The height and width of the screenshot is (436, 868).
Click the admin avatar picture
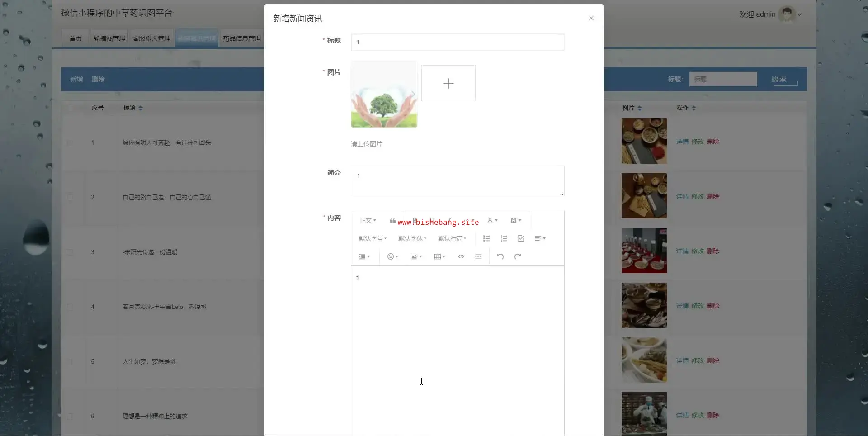coord(787,14)
